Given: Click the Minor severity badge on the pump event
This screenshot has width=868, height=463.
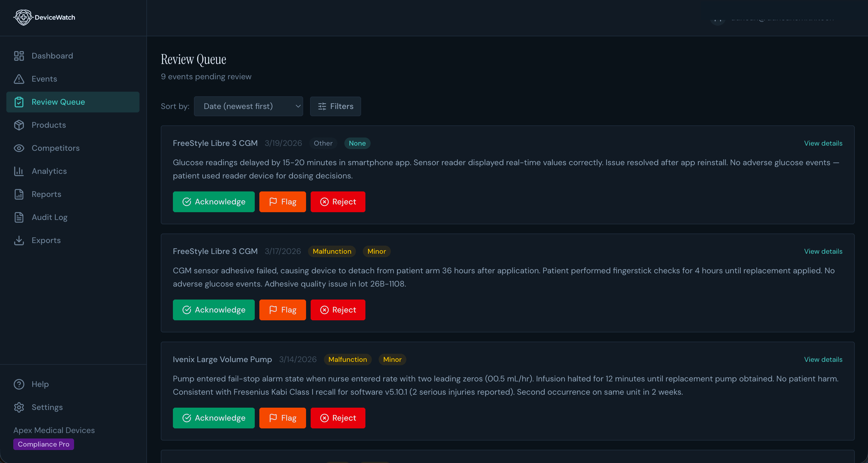Looking at the screenshot, I should coord(392,359).
